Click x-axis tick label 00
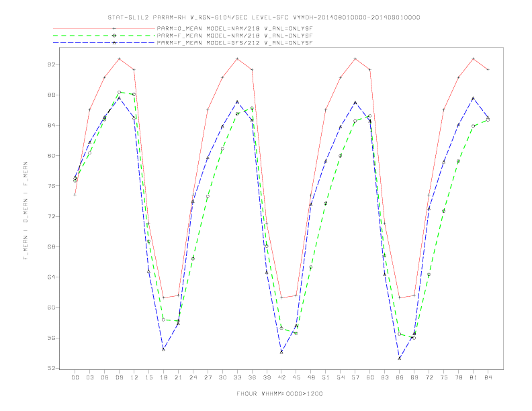Image resolution: width=532 pixels, height=411 pixels. click(x=75, y=377)
